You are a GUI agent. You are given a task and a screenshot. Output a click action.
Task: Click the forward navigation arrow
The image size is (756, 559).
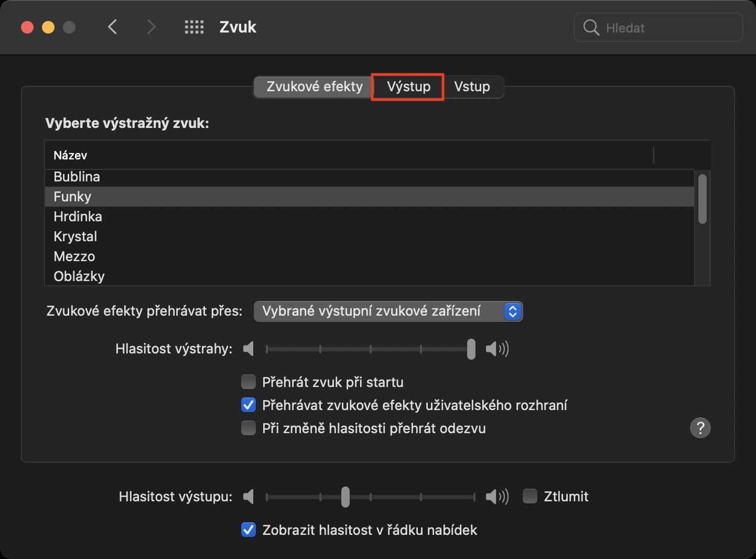[x=151, y=27]
